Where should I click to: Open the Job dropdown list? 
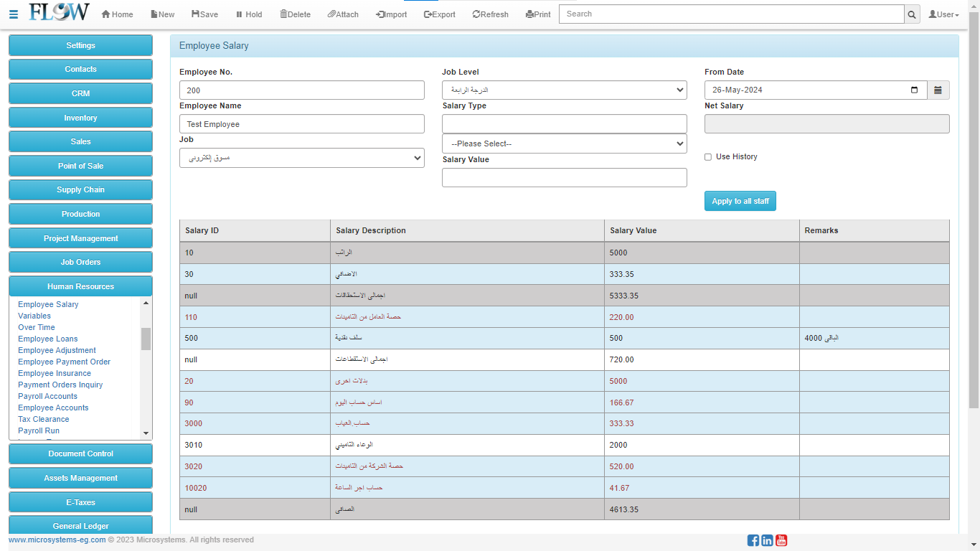[x=301, y=158]
